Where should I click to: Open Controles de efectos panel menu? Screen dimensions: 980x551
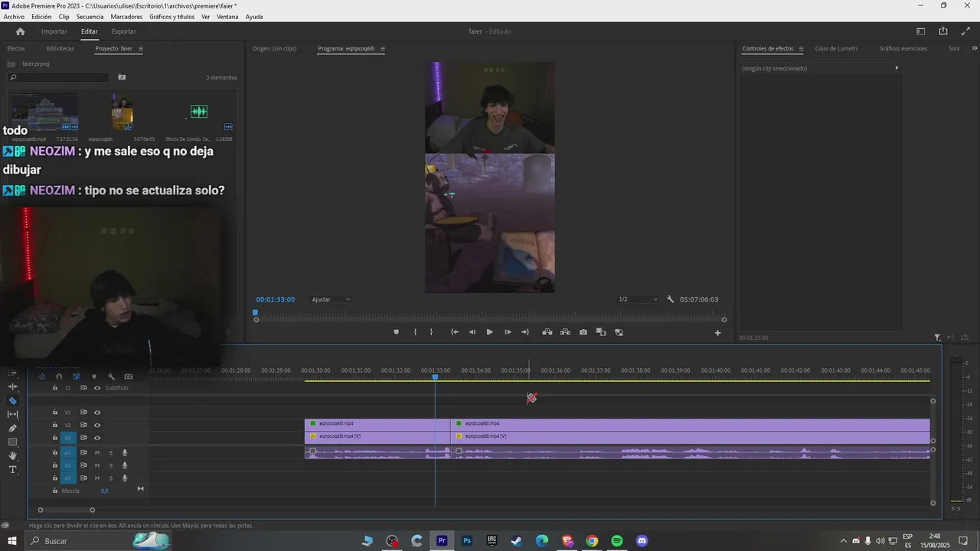click(802, 48)
